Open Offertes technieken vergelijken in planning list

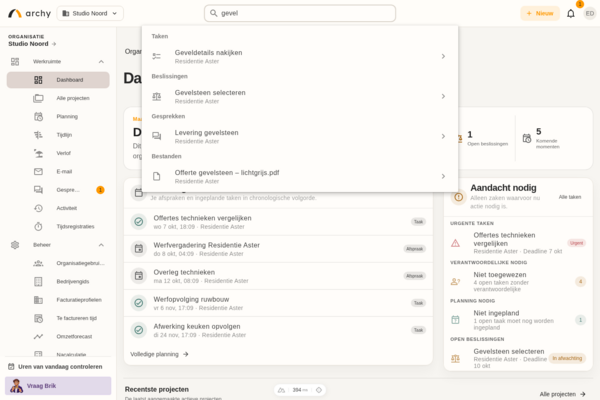[x=278, y=222]
